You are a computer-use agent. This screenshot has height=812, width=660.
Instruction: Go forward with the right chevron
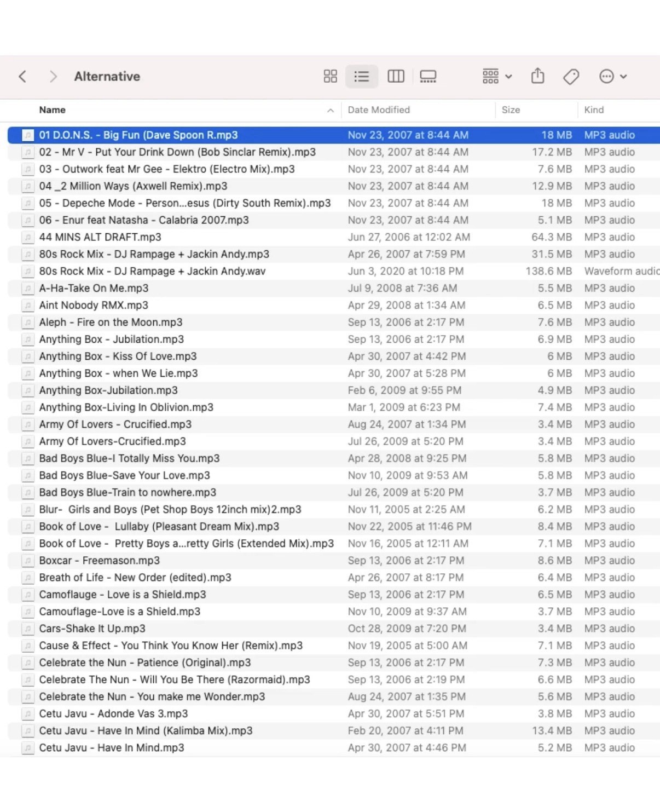pyautogui.click(x=53, y=77)
